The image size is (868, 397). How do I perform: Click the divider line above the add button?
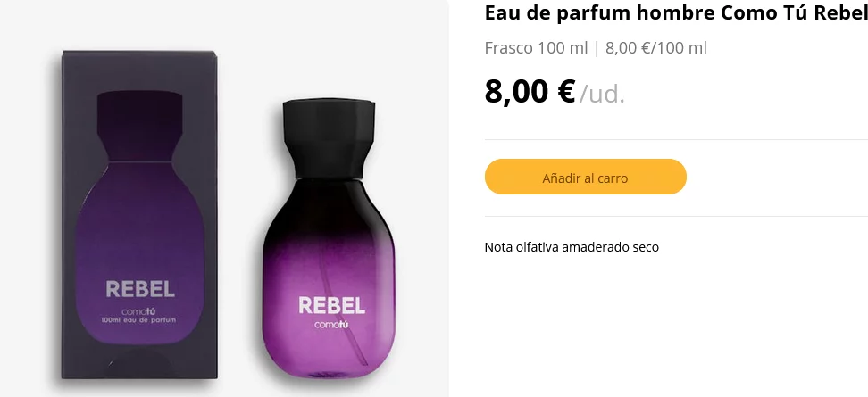coord(675,139)
